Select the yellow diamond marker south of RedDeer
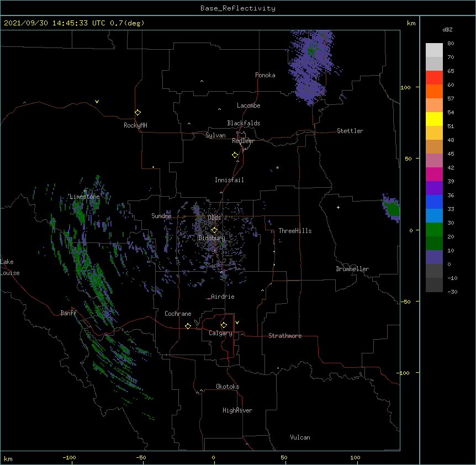The height and width of the screenshot is (465, 476). tap(235, 155)
